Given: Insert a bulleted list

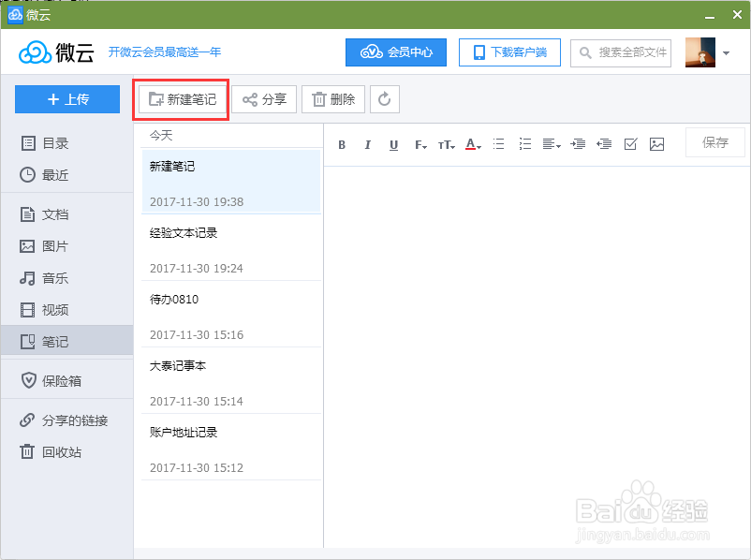Looking at the screenshot, I should pyautogui.click(x=498, y=144).
